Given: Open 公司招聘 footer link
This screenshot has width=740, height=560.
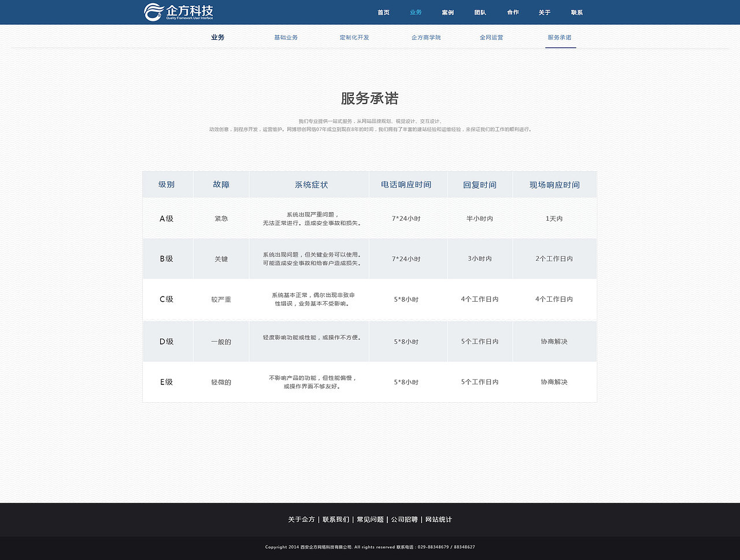Looking at the screenshot, I should tap(404, 520).
